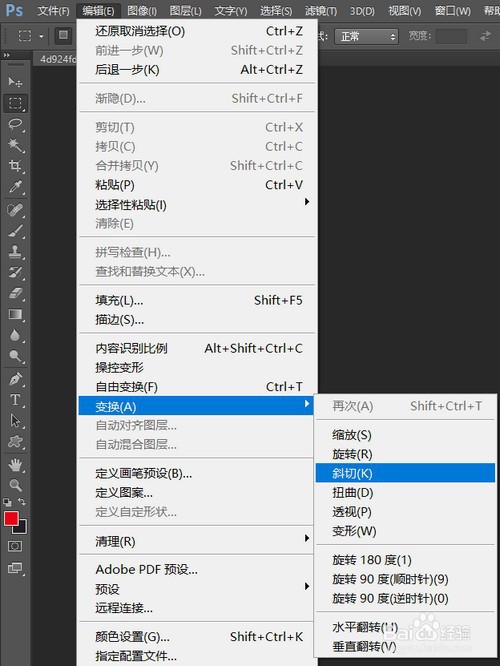Select the Clone Stamp tool
500x666 pixels.
pos(15,251)
